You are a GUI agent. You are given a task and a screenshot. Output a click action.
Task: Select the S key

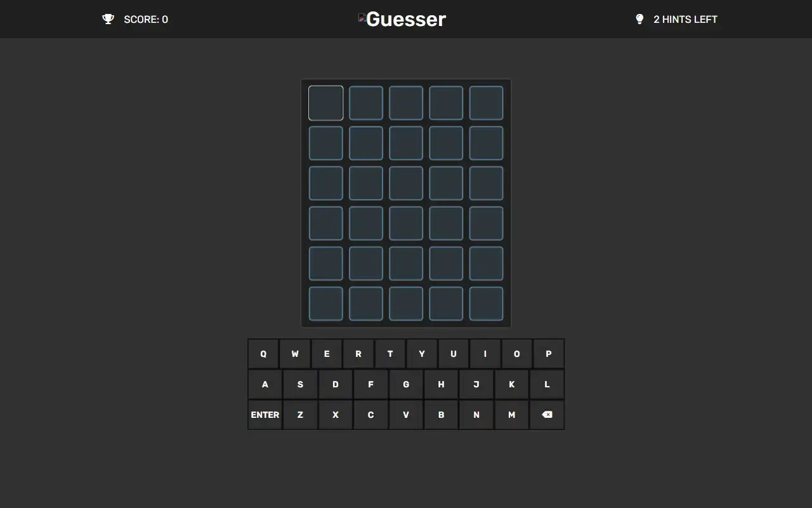pyautogui.click(x=300, y=384)
